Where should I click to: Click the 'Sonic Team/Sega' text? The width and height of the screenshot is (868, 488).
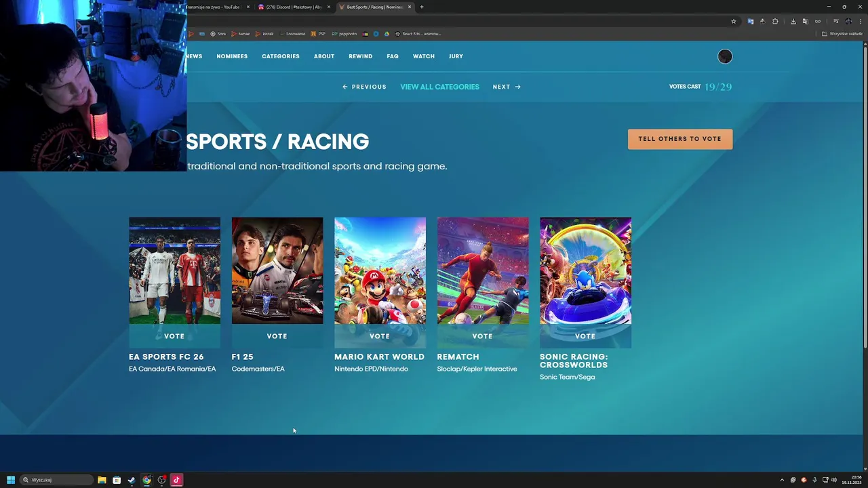coord(568,377)
